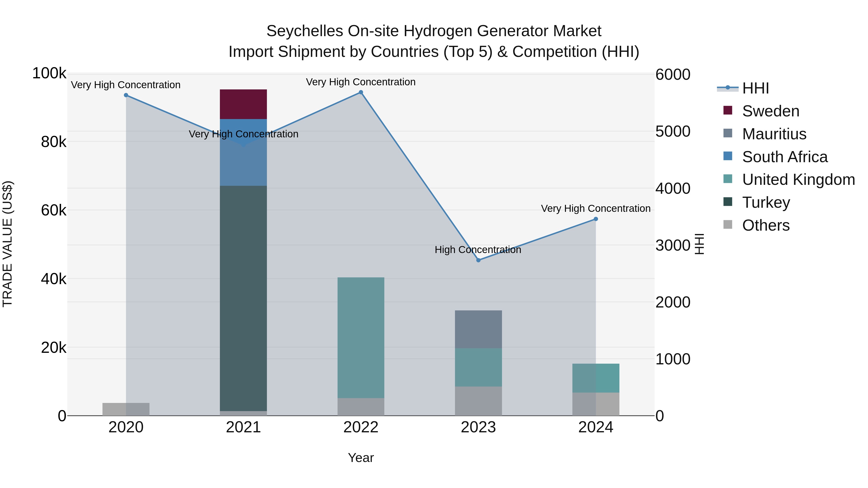Image resolution: width=868 pixels, height=488 pixels.
Task: Click 'Very High Concentration' annotation above 2024
Action: (596, 209)
